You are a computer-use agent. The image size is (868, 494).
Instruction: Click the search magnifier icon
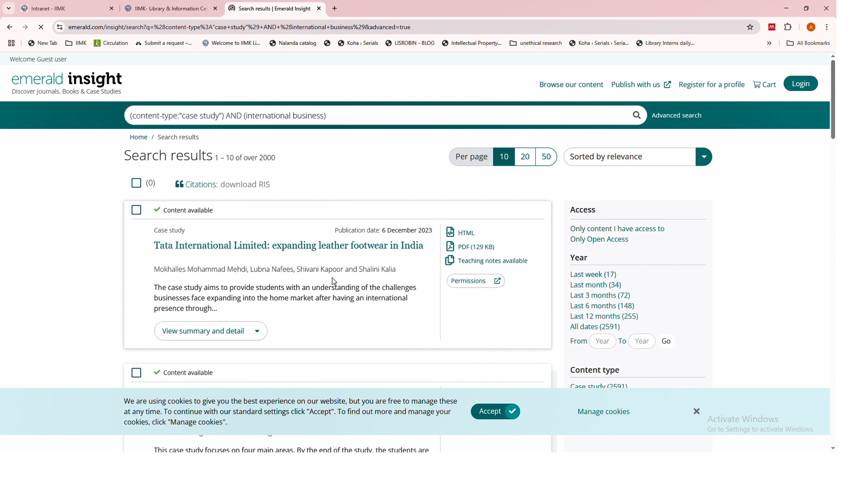(x=636, y=115)
